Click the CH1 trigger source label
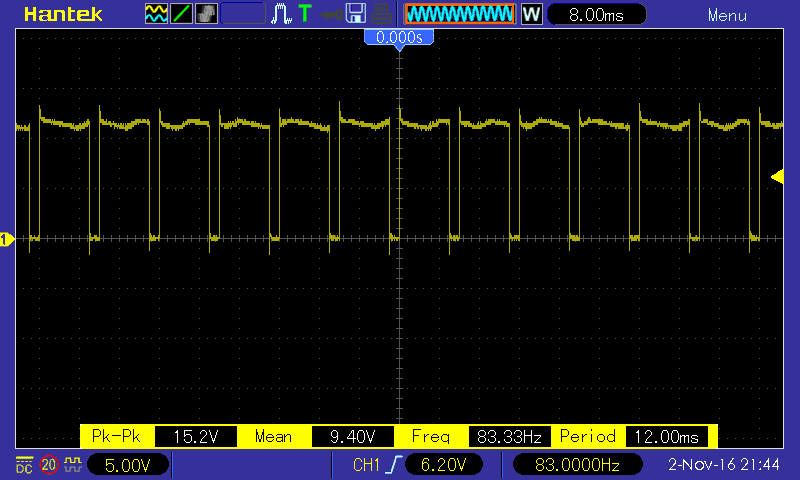 pyautogui.click(x=366, y=465)
